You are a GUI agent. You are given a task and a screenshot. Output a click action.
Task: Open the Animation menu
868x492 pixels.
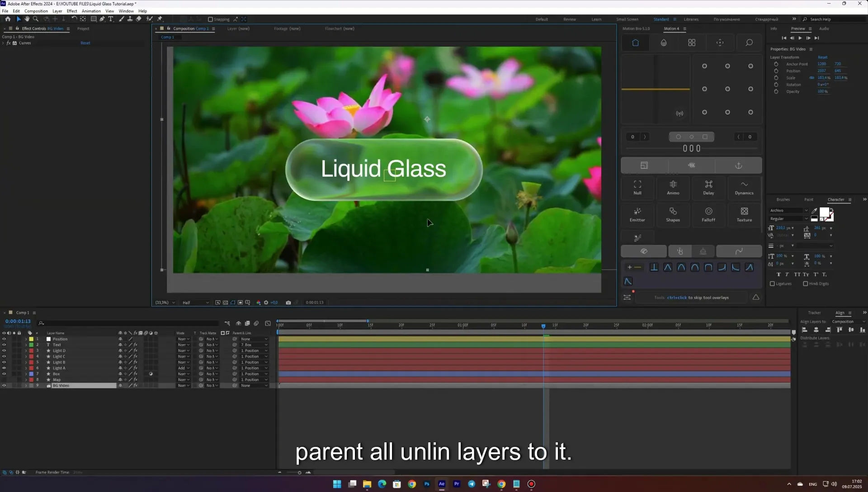pyautogui.click(x=91, y=11)
